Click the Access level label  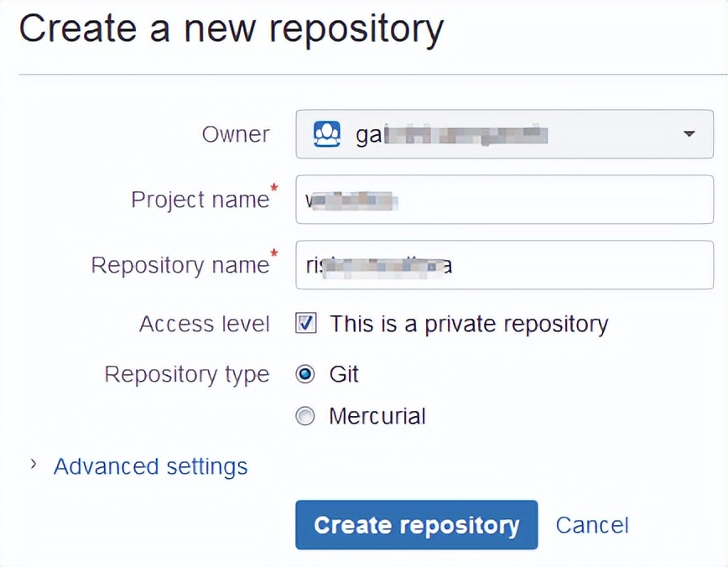pyautogui.click(x=204, y=323)
